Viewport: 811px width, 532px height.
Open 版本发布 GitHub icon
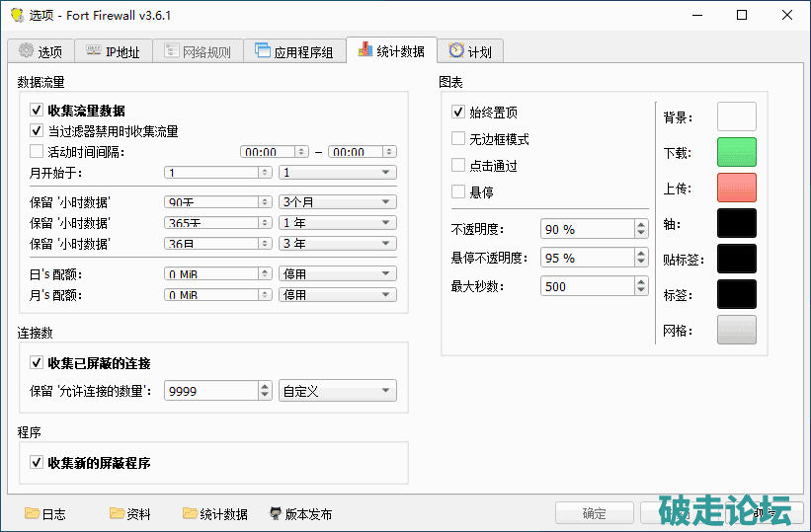[276, 513]
